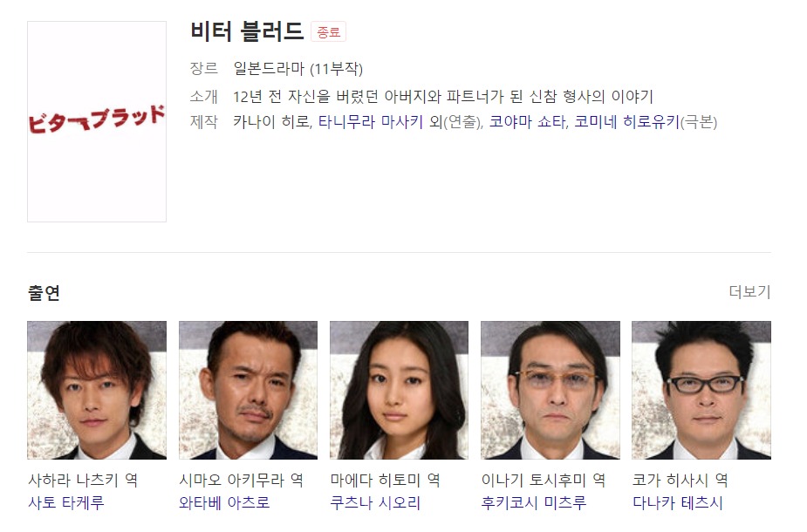This screenshot has height=532, width=807.
Task: Open 와타베 아츠로 cast photo
Action: click(248, 390)
